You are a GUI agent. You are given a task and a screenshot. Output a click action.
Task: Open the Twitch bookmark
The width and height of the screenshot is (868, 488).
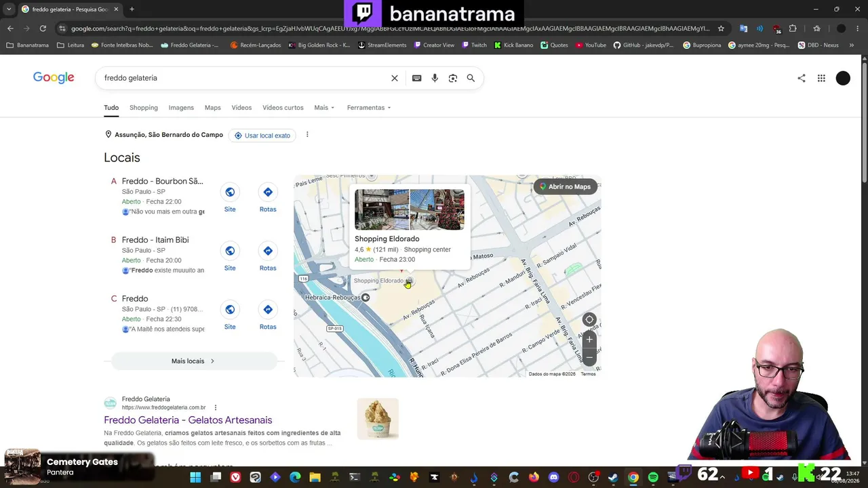[x=474, y=45]
